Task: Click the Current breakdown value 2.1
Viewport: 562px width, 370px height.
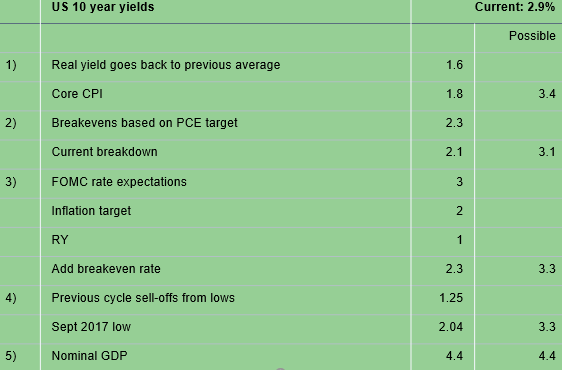Action: [443, 154]
